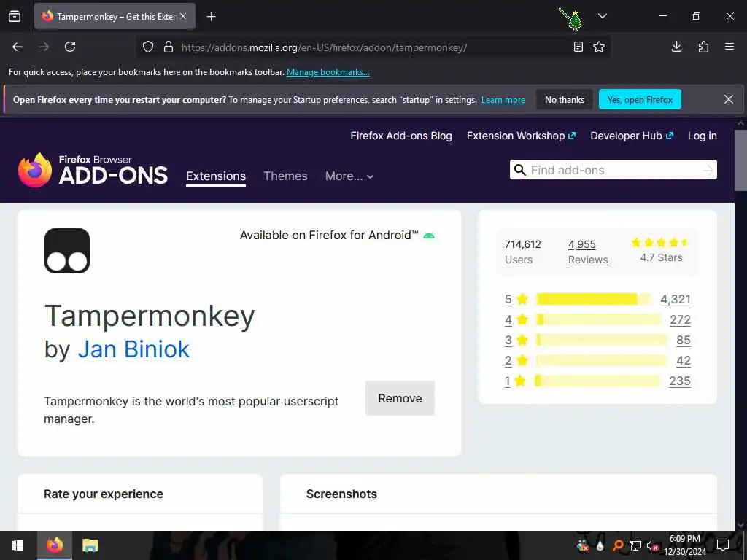Open the 4,955 Reviews link
Viewport: 747px width, 560px height.
[x=588, y=252]
